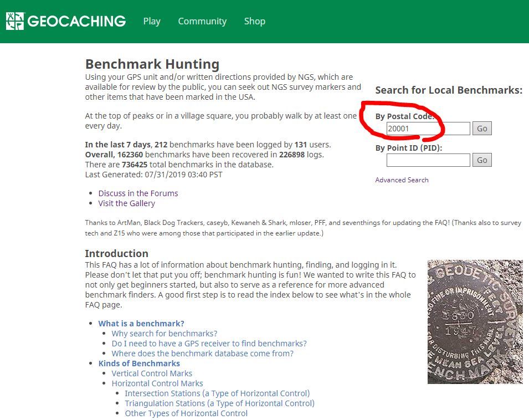The image size is (529, 420).
Task: Click Last Generated 07/31/2019 text
Action: (153, 175)
